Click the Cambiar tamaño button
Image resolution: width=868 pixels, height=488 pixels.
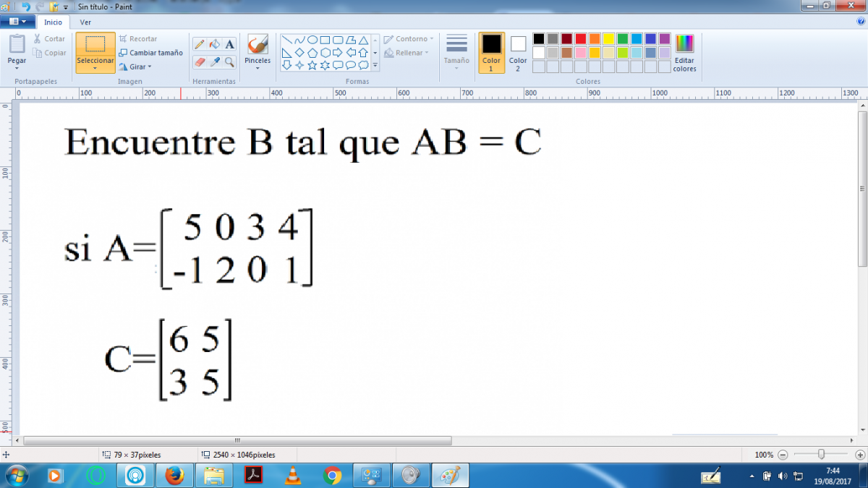point(150,53)
